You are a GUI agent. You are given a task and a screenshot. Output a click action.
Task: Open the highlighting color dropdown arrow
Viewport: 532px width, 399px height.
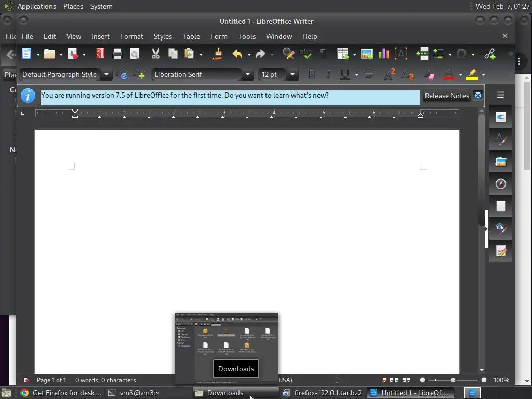coord(484,75)
